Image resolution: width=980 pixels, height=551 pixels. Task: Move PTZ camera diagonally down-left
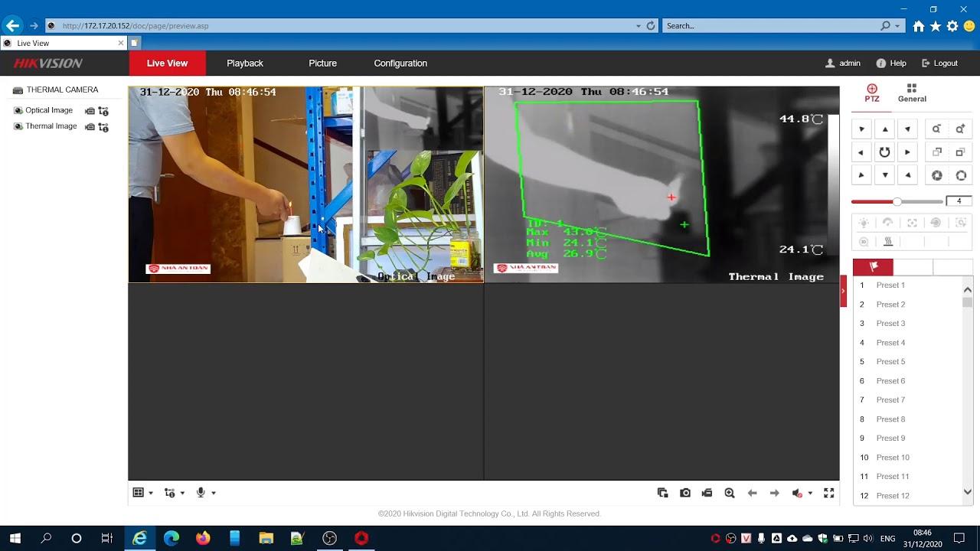pos(862,175)
